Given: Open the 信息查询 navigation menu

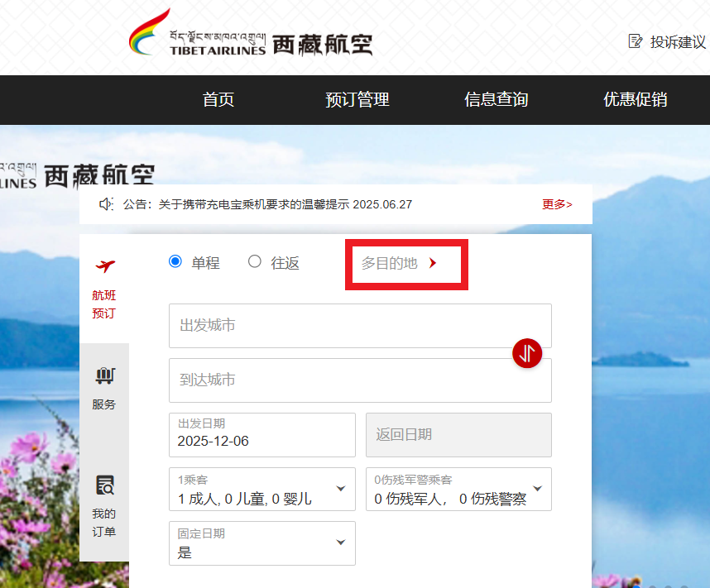Looking at the screenshot, I should (496, 99).
